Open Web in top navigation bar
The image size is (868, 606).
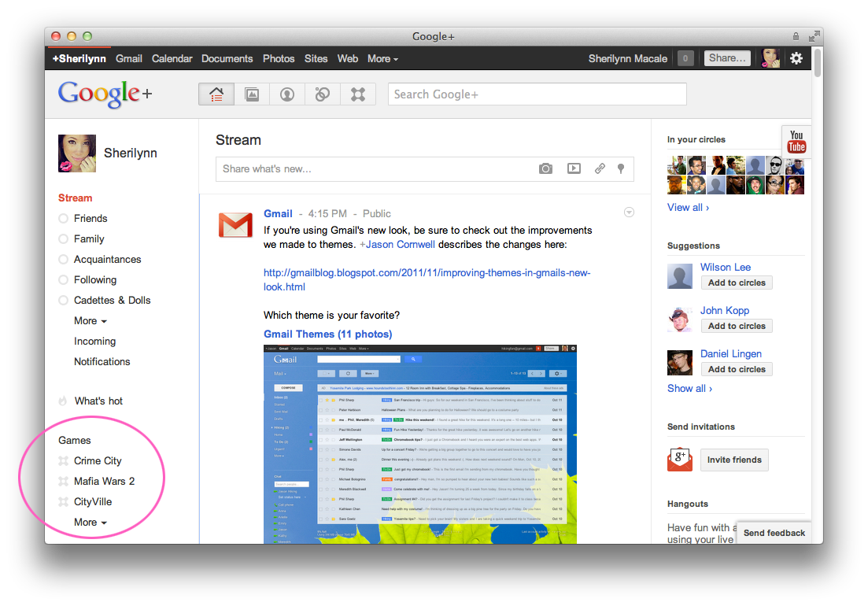point(348,59)
